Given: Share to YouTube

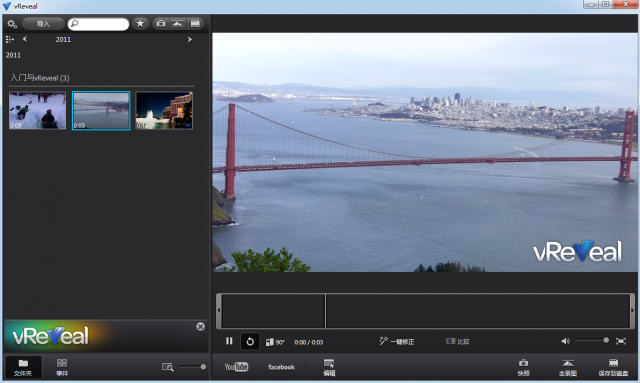Looking at the screenshot, I should tap(236, 367).
